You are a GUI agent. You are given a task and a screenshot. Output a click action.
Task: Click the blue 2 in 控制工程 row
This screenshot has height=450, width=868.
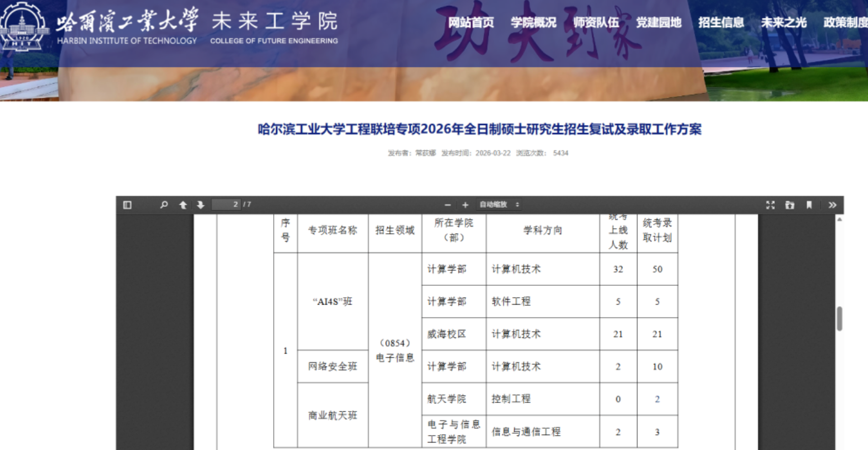point(657,399)
